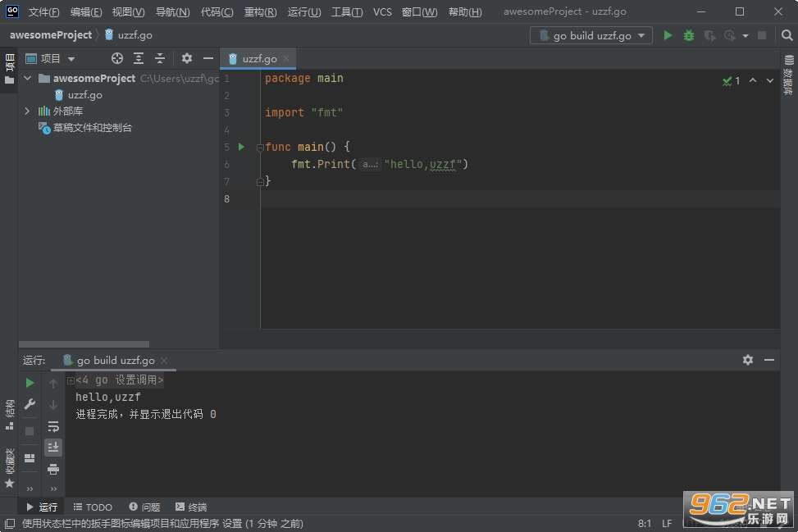Open project panel settings gear

(187, 58)
